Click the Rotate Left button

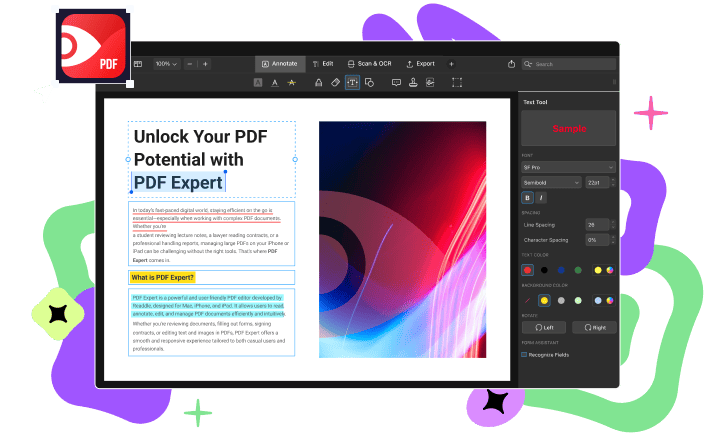[543, 327]
